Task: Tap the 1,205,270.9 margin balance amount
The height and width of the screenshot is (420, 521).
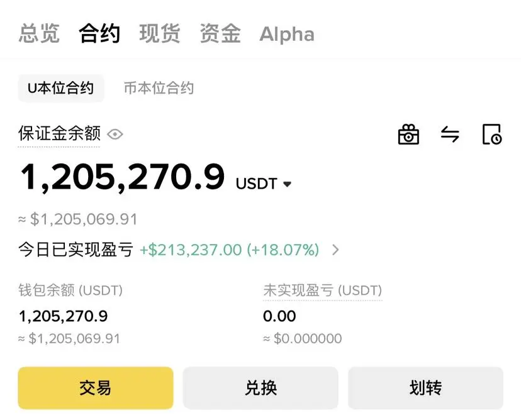Action: coord(122,177)
